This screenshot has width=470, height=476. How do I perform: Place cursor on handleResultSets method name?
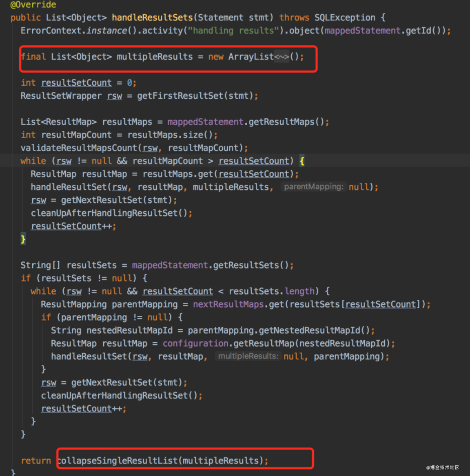[x=153, y=18]
